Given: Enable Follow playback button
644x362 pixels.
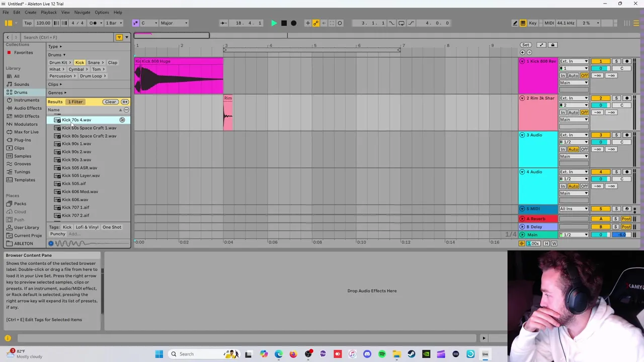Looking at the screenshot, I should (223, 23).
